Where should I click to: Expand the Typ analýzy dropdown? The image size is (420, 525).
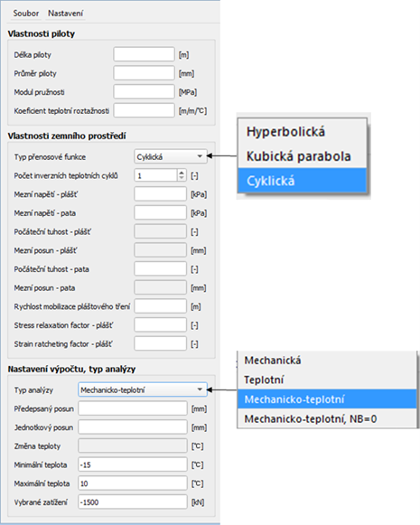pyautogui.click(x=143, y=389)
